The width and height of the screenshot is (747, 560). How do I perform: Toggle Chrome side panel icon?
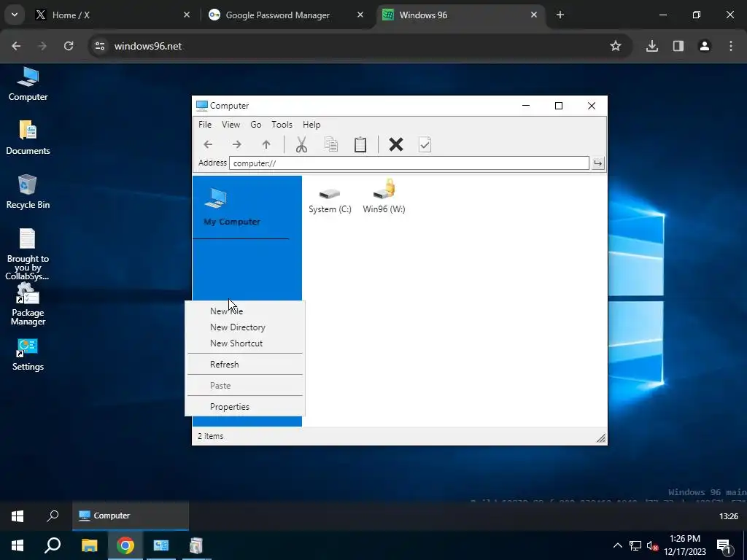click(678, 46)
